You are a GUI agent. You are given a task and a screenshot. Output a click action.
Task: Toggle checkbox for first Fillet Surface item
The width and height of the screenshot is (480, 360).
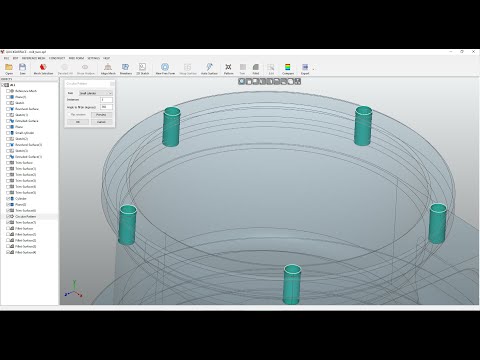click(x=8, y=228)
